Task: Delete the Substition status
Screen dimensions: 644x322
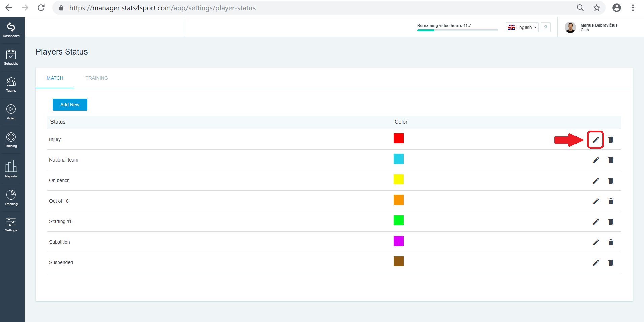Action: 611,242
